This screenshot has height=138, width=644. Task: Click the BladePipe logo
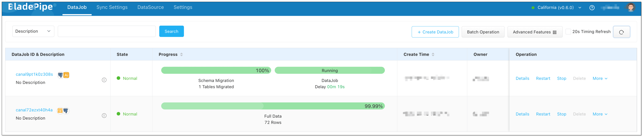[31, 7]
